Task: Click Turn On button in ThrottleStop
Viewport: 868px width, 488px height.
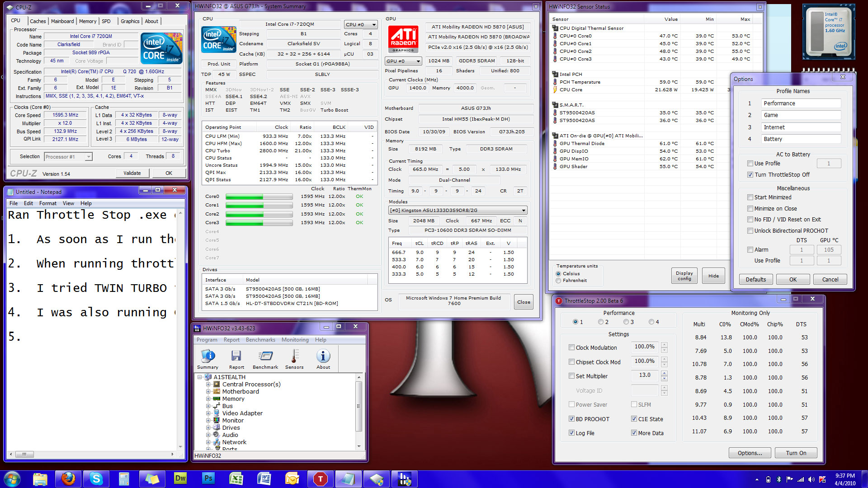Action: click(x=796, y=453)
